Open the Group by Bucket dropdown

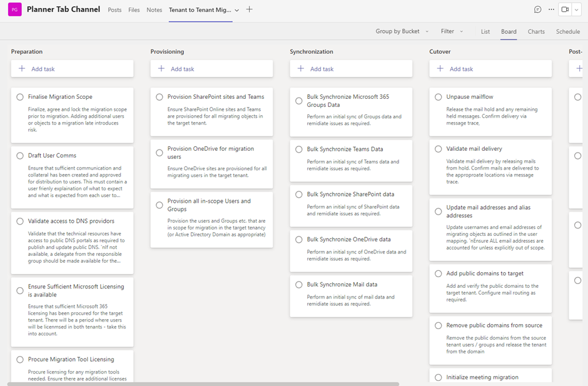[402, 31]
